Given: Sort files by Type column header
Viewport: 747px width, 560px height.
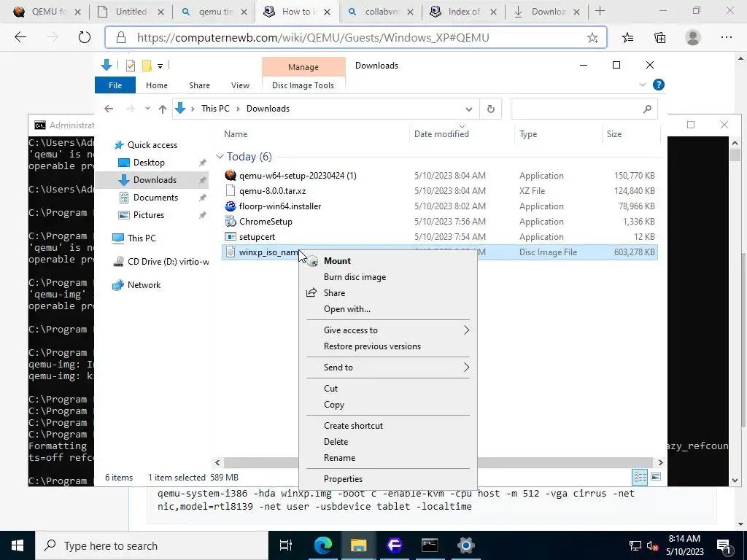Looking at the screenshot, I should (x=528, y=134).
